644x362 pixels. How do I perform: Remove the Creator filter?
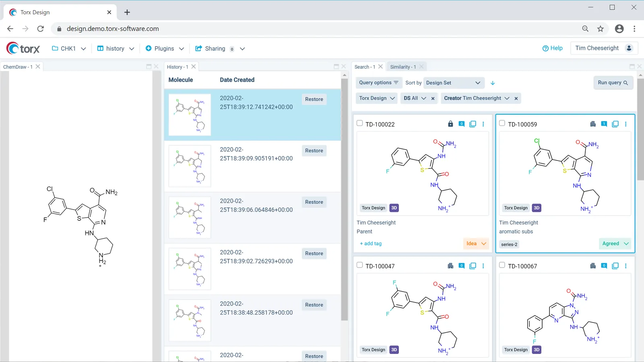point(516,99)
